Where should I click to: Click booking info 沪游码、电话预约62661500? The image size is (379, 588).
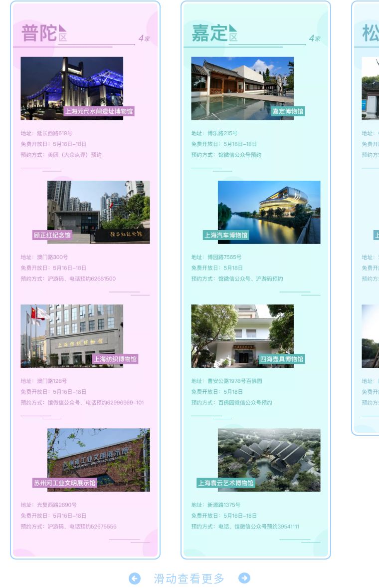pyautogui.click(x=82, y=279)
